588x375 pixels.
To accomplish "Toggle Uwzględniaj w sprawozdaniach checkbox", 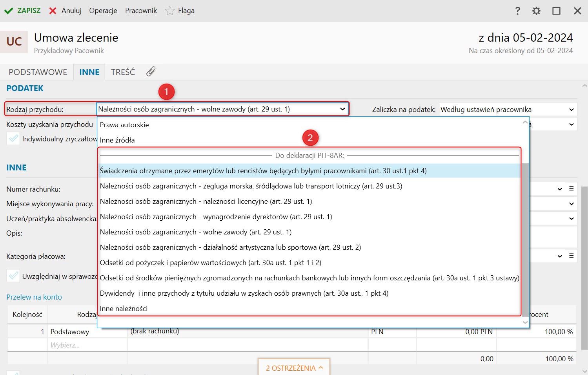I will (13, 276).
